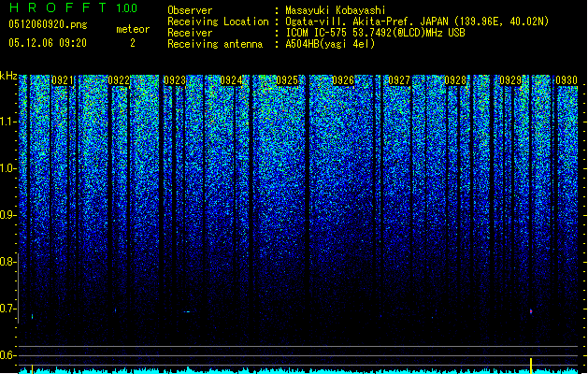This screenshot has width=588, height=374.
Task: Click the 0927 time marker
Action: coord(399,80)
